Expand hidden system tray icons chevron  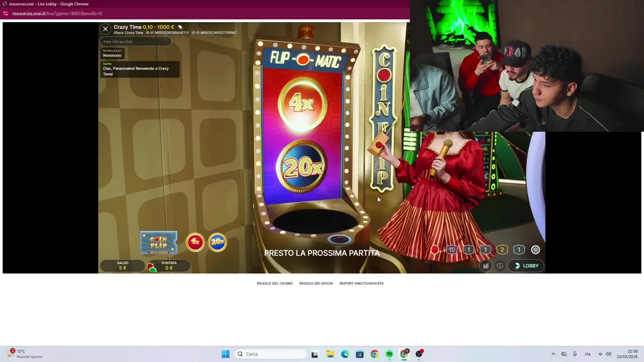click(x=553, y=354)
